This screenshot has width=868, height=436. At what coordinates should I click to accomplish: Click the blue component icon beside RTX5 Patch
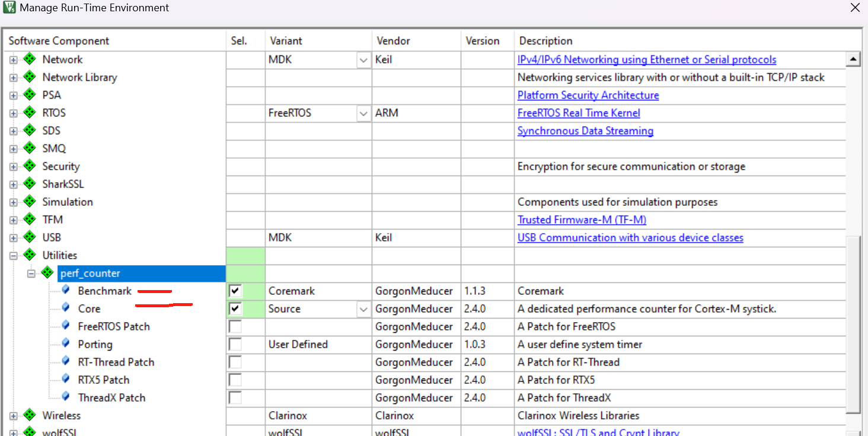pyautogui.click(x=66, y=379)
